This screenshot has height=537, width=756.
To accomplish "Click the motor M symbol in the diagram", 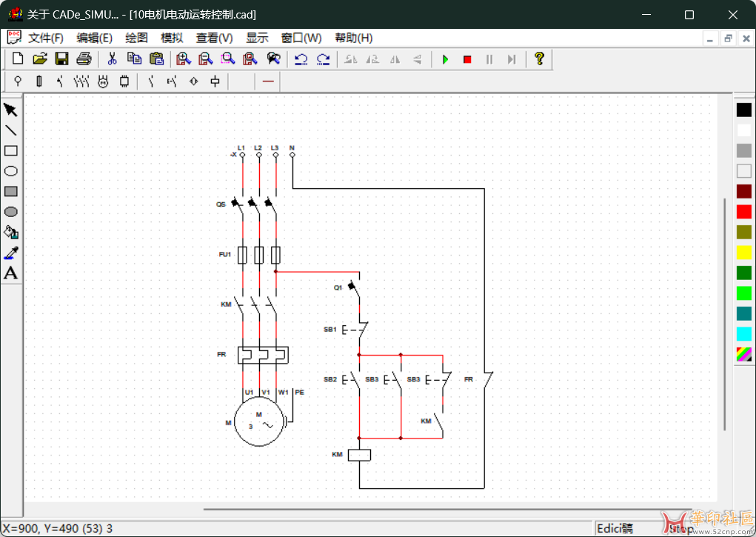I will coord(259,422).
